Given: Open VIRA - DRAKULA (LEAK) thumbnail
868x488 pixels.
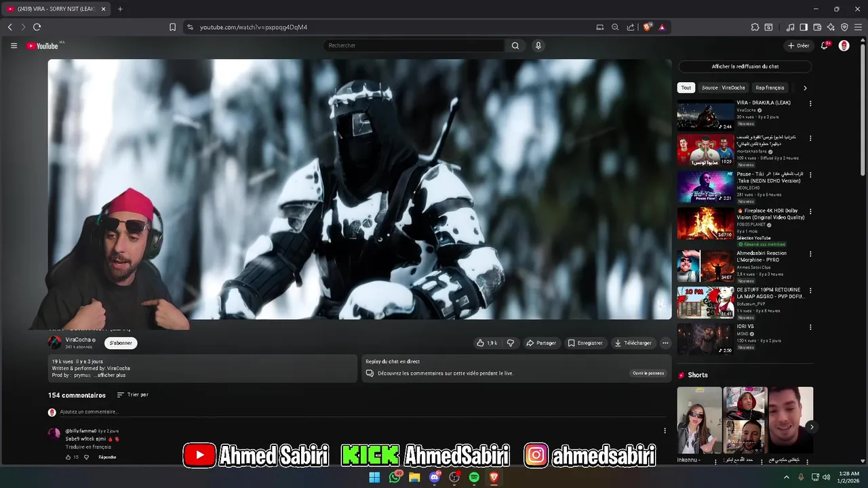Looking at the screenshot, I should [705, 115].
